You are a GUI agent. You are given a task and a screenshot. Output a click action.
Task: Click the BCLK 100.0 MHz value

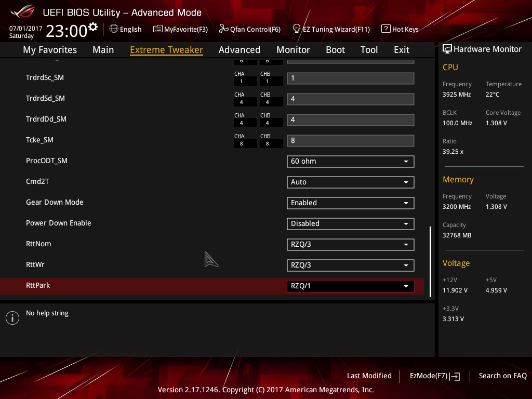(457, 123)
